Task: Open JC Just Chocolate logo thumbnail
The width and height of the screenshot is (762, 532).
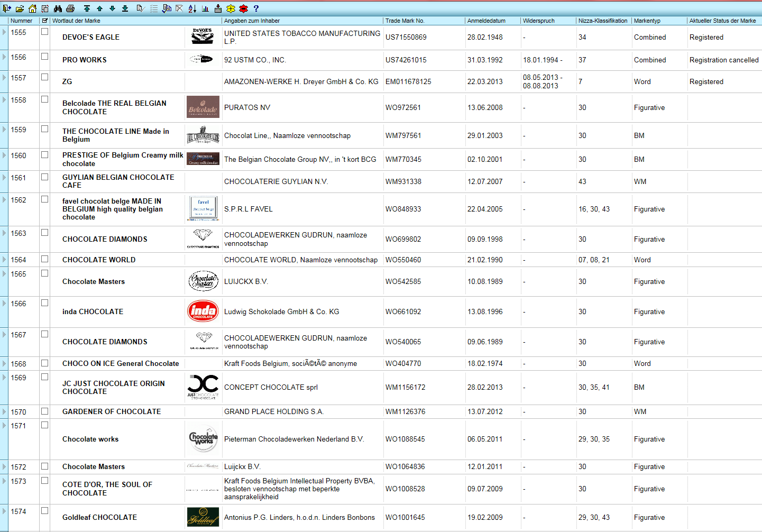Action: pyautogui.click(x=203, y=387)
